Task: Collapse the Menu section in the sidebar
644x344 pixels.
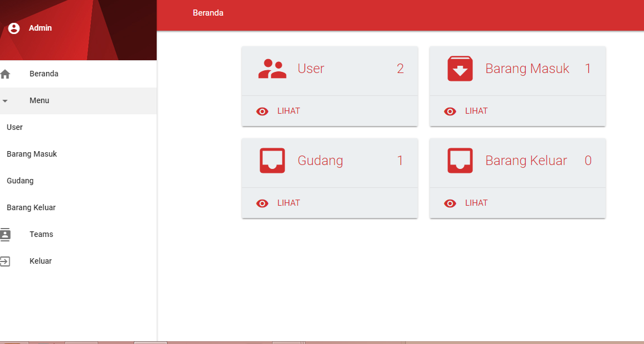Action: pyautogui.click(x=39, y=100)
